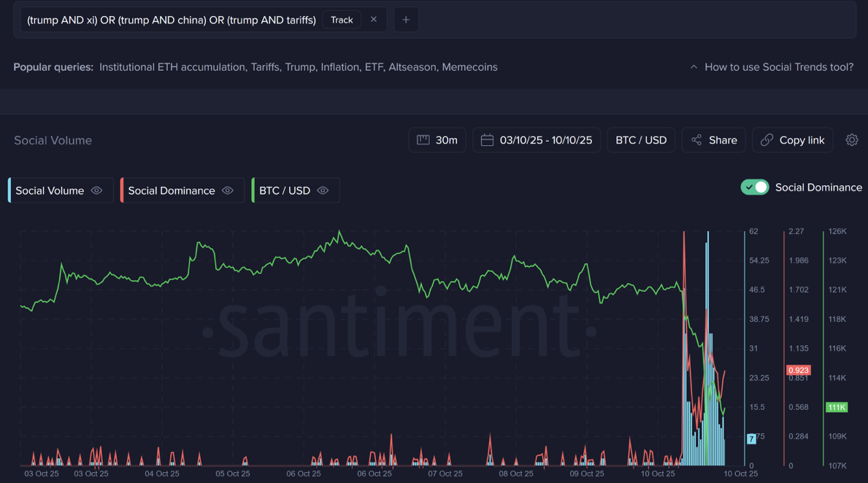
Task: Select the Social Dominance legend chip
Action: coord(172,190)
